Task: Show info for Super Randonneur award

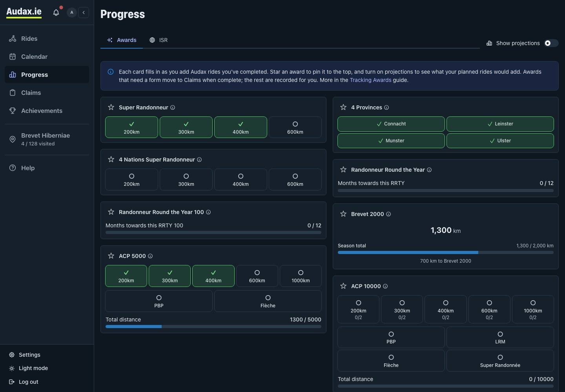Action: pos(173,107)
